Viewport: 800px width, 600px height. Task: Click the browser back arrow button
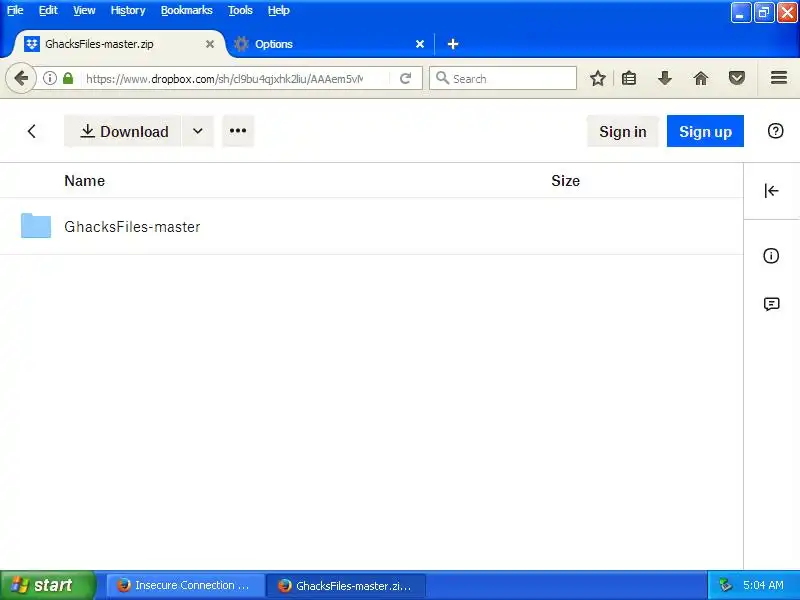click(x=21, y=78)
